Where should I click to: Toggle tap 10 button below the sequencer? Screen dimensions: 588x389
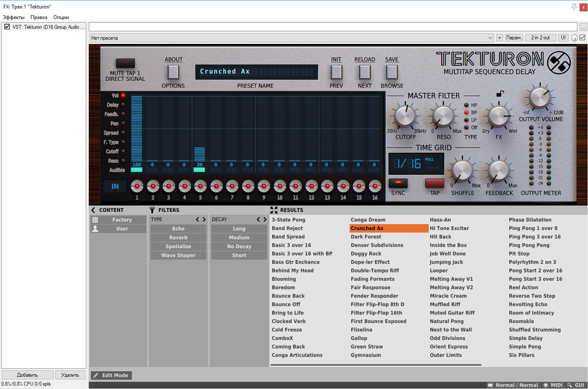point(279,186)
